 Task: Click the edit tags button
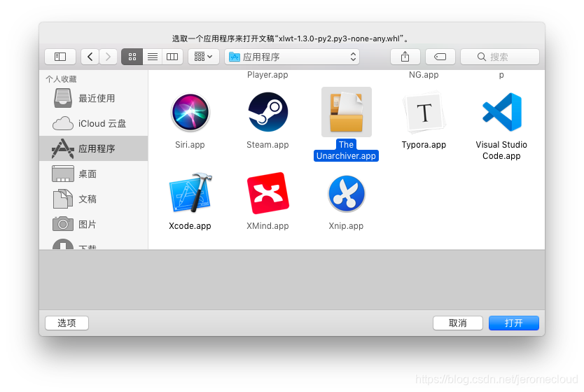point(440,57)
